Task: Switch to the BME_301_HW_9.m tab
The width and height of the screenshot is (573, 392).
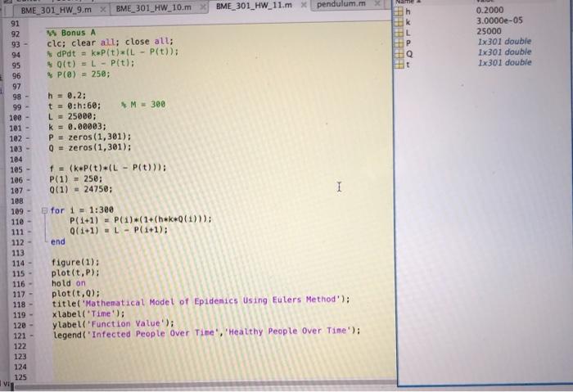Action: (56, 10)
